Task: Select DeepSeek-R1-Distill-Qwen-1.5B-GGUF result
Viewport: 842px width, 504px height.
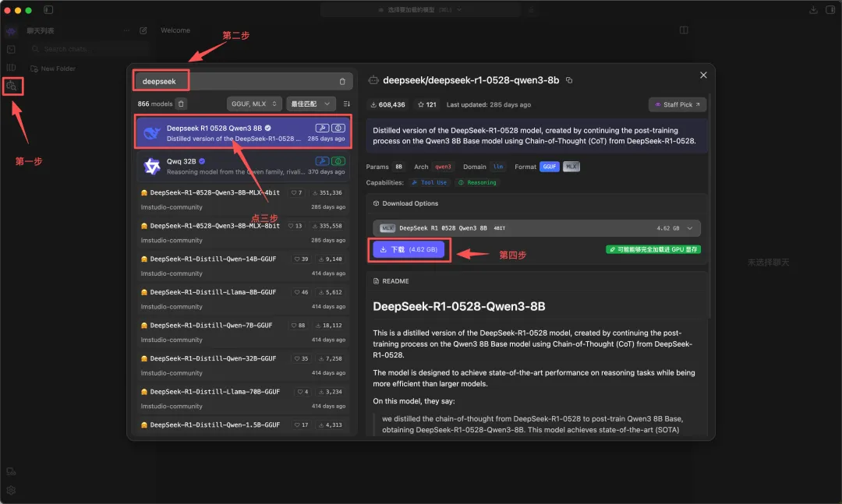Action: coord(243,426)
